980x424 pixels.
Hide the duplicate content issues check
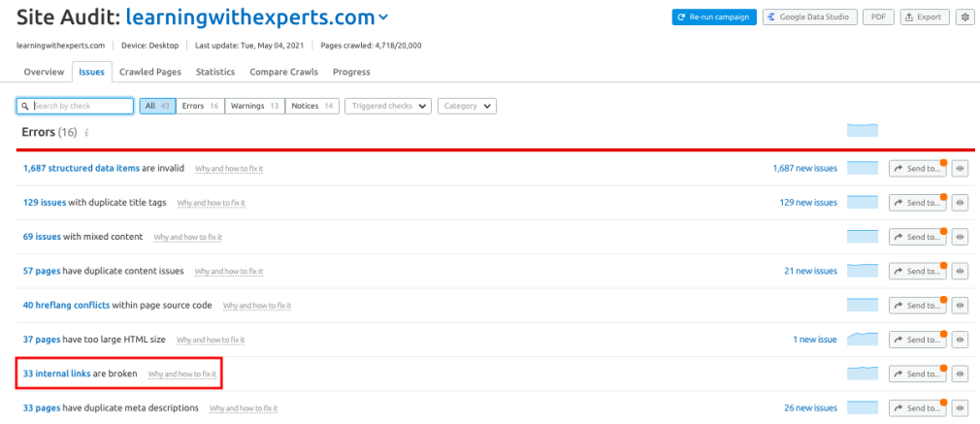pos(960,271)
